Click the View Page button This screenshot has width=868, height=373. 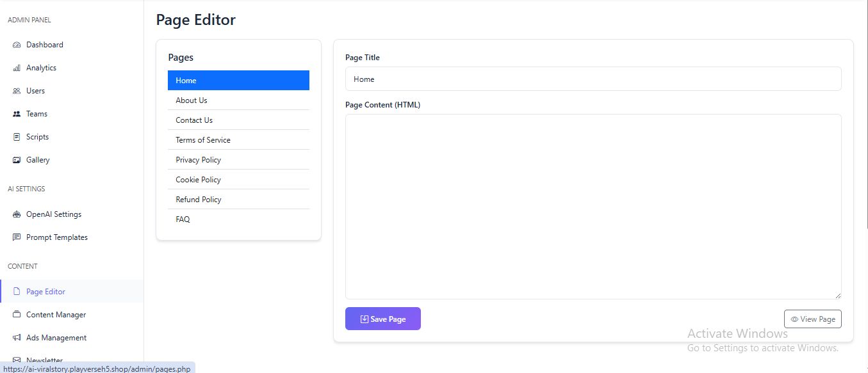click(x=812, y=319)
